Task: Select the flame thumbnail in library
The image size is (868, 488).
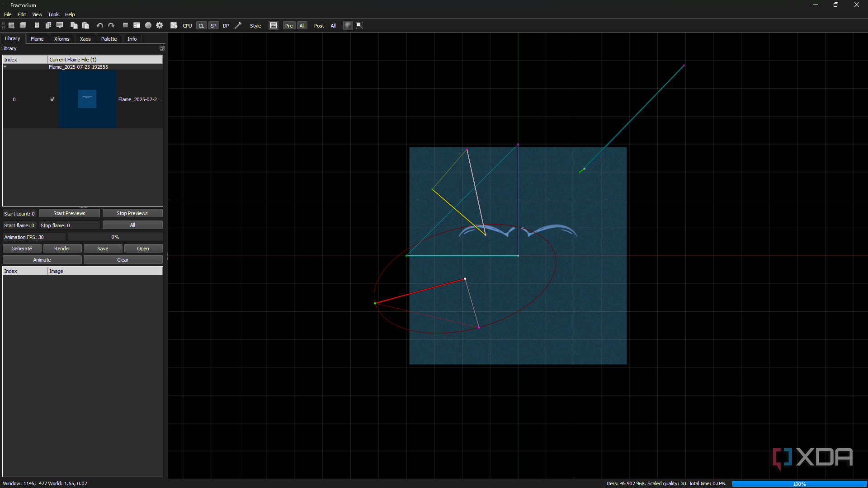Action: point(87,99)
